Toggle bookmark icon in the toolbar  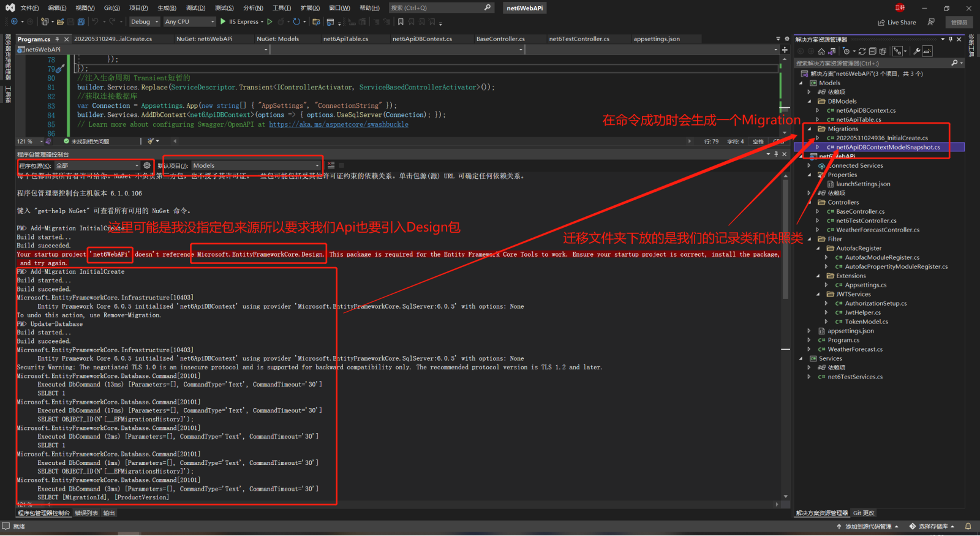click(400, 21)
